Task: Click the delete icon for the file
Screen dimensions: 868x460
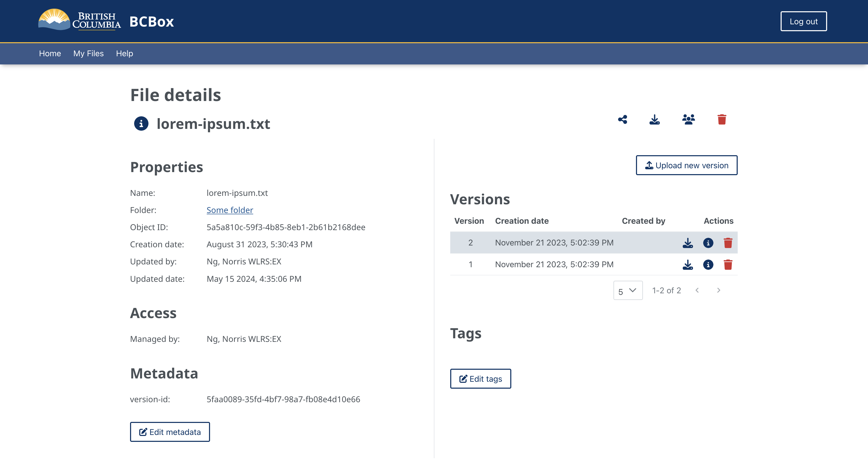Action: tap(722, 119)
